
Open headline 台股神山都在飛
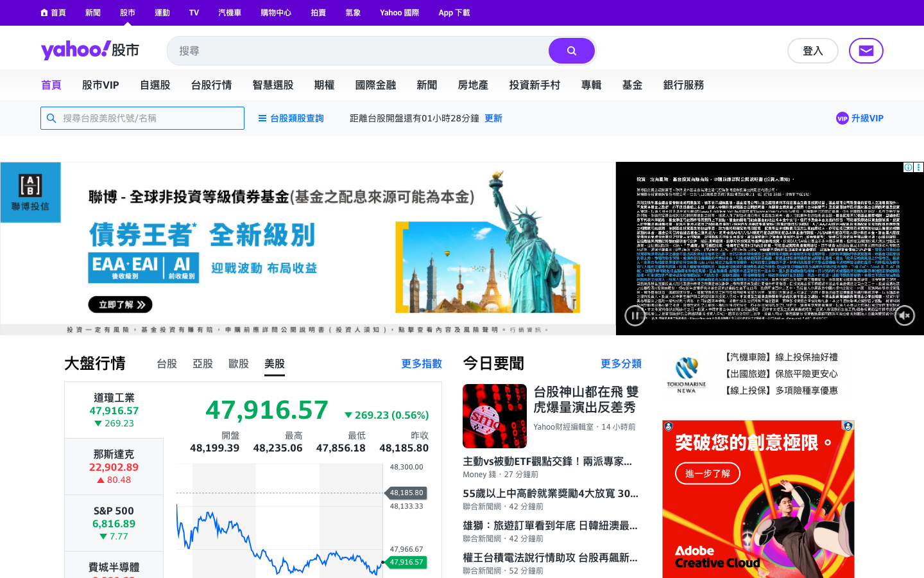(x=586, y=399)
